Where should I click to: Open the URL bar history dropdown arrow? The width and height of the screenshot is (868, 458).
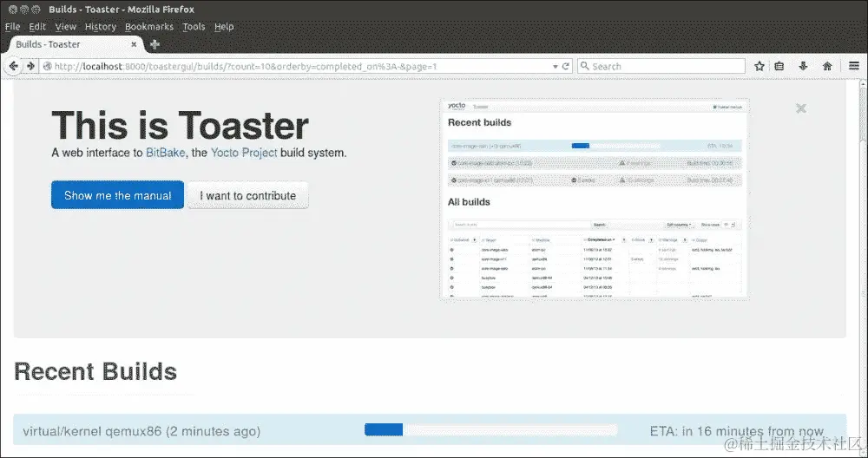(556, 67)
